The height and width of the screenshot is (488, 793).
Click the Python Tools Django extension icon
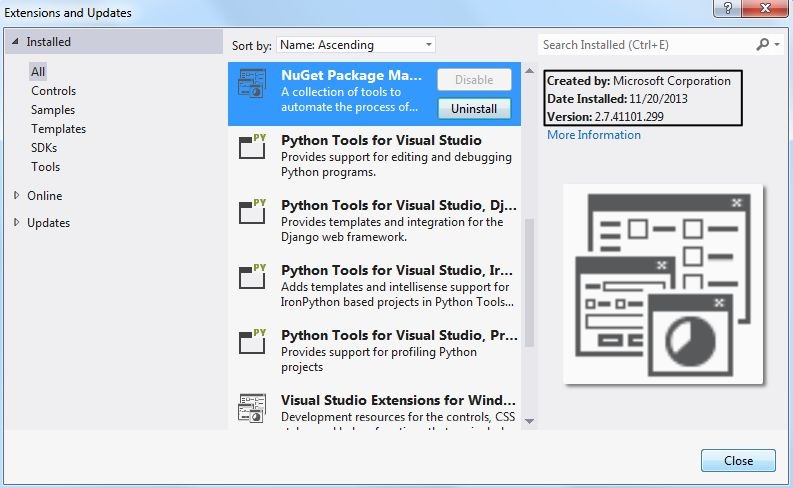[x=252, y=211]
